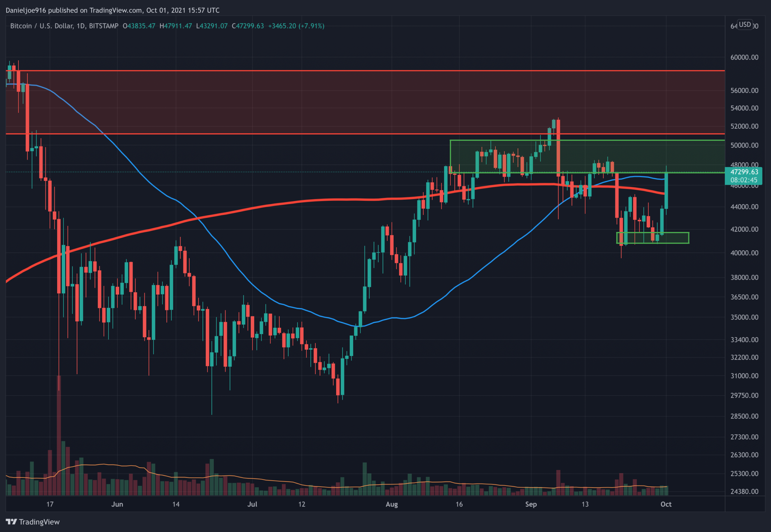Click the Oct date label on time axis
Image resolution: width=771 pixels, height=532 pixels.
click(666, 504)
